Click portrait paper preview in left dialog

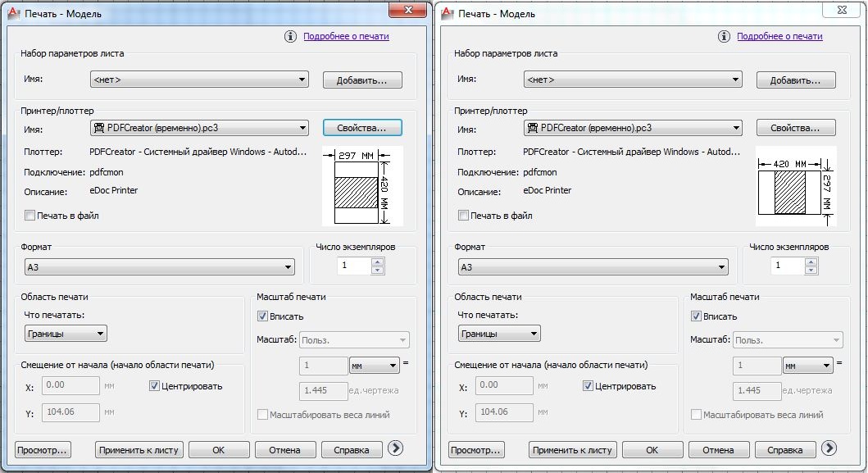pyautogui.click(x=362, y=185)
